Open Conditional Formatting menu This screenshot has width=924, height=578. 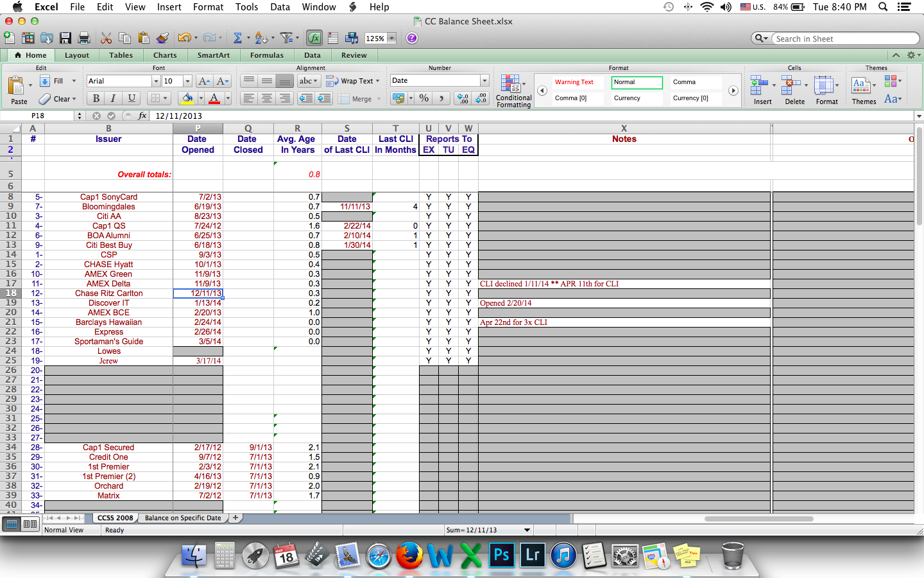(513, 91)
